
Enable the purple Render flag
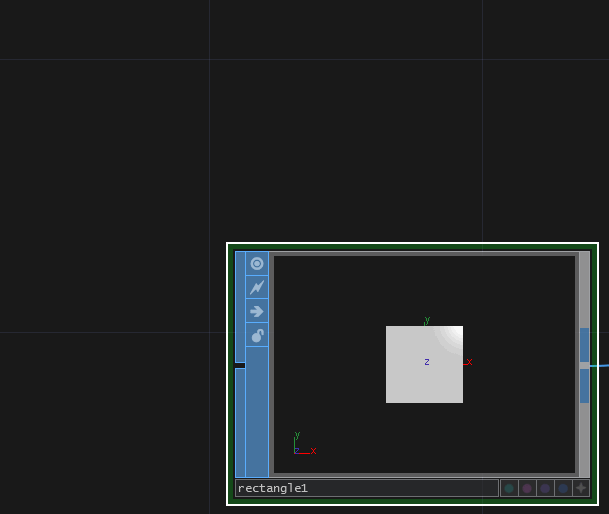[x=545, y=488]
